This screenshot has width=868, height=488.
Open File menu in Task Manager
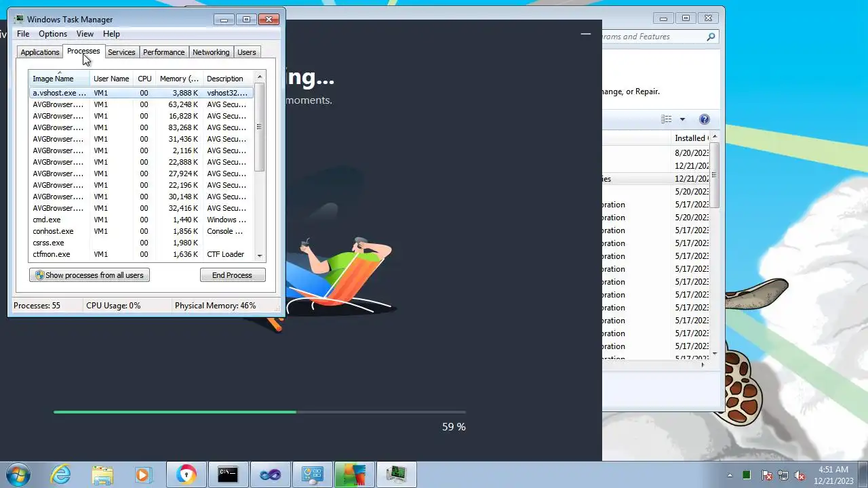coord(23,34)
